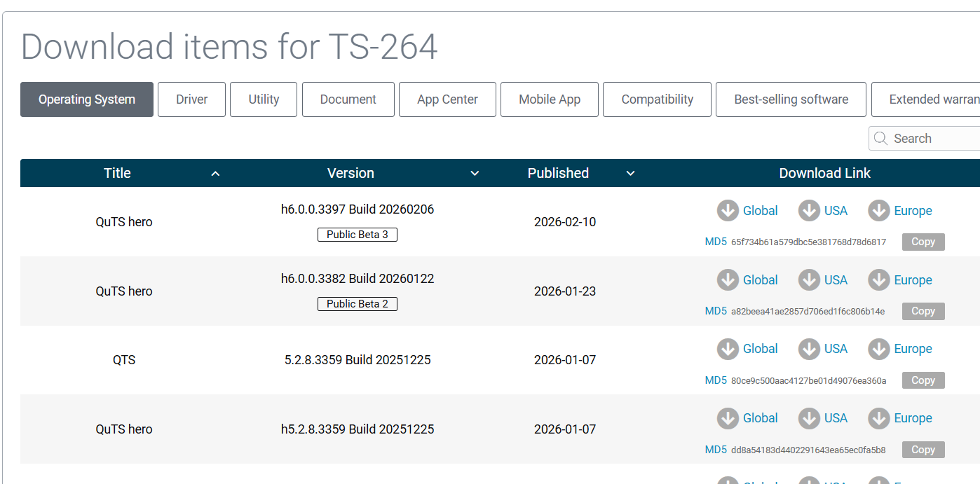Click Europe link for QuTS hero Public Beta 3
This screenshot has width=980, height=484.
pos(913,211)
